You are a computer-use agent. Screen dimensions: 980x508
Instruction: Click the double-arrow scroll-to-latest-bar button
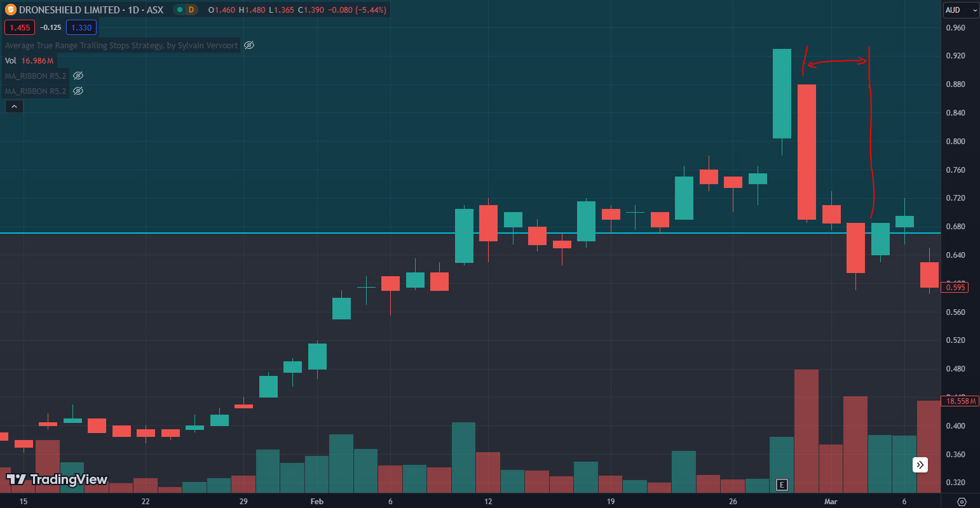pos(920,465)
